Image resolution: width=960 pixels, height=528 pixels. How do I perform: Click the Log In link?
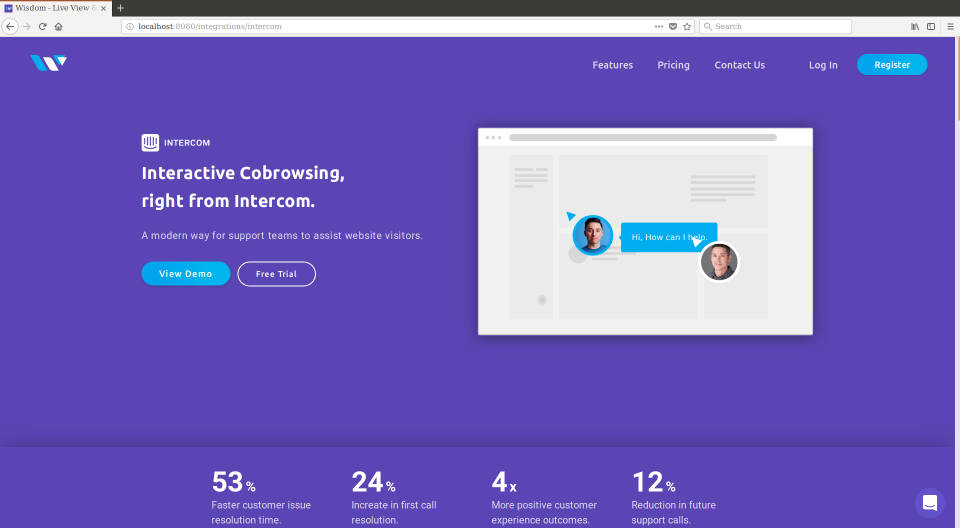point(823,65)
